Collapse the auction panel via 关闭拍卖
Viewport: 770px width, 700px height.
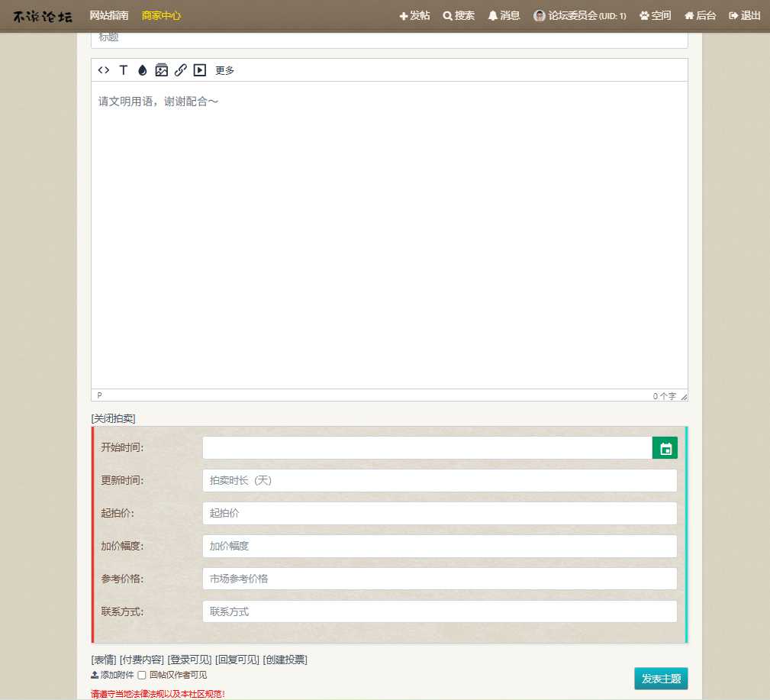click(113, 418)
